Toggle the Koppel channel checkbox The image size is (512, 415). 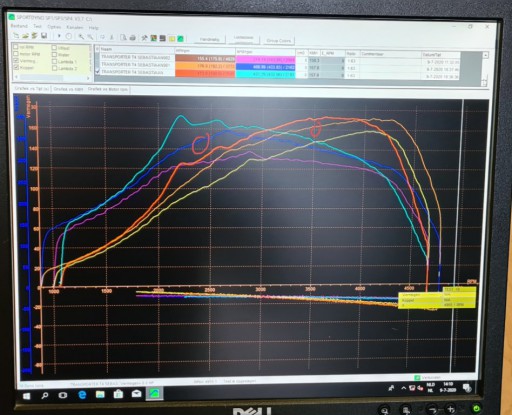tap(16, 67)
